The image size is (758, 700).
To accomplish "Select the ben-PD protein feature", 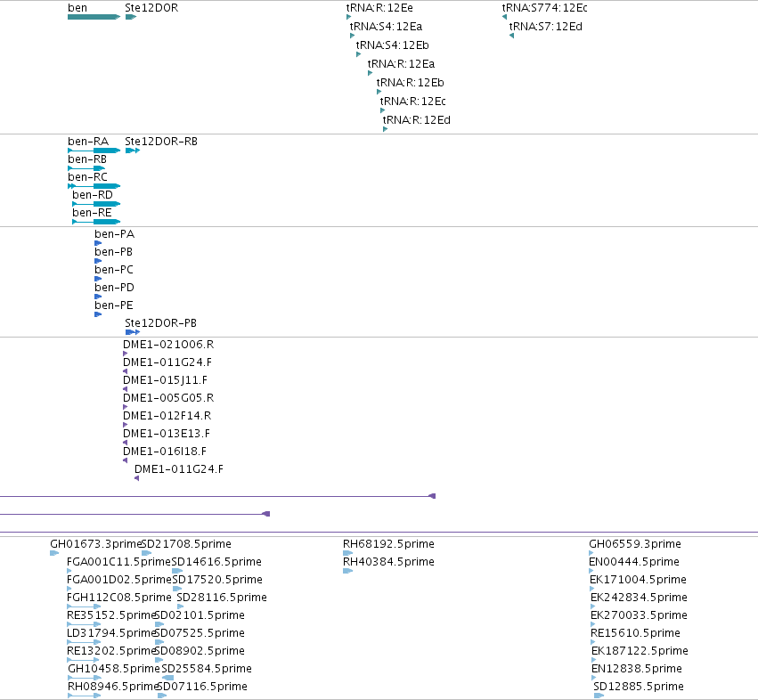I will click(x=98, y=297).
